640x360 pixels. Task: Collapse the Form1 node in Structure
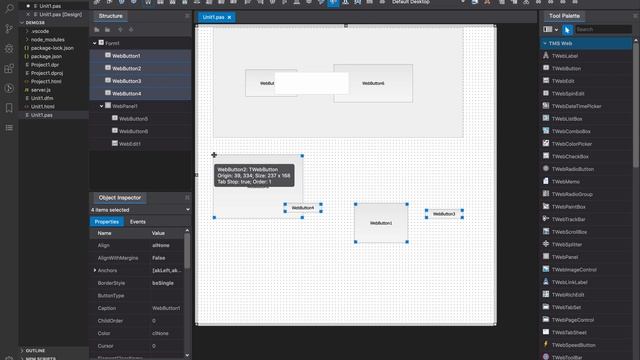(95, 43)
